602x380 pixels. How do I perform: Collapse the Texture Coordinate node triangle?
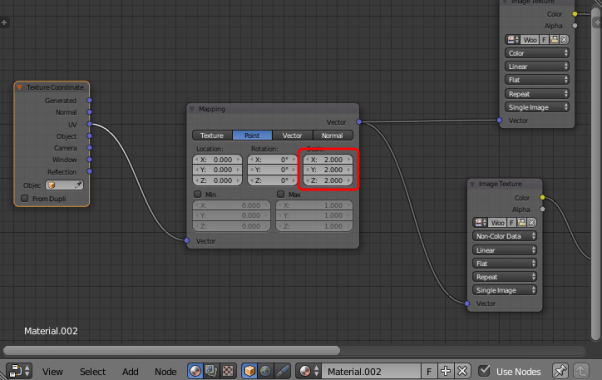[19, 88]
